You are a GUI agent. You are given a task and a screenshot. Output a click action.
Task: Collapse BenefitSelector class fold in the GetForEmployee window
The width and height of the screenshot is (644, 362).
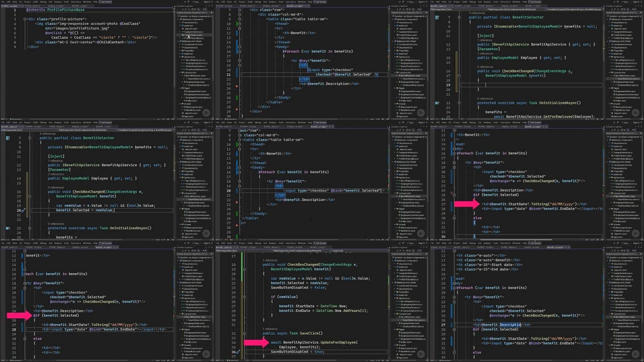[459, 17]
